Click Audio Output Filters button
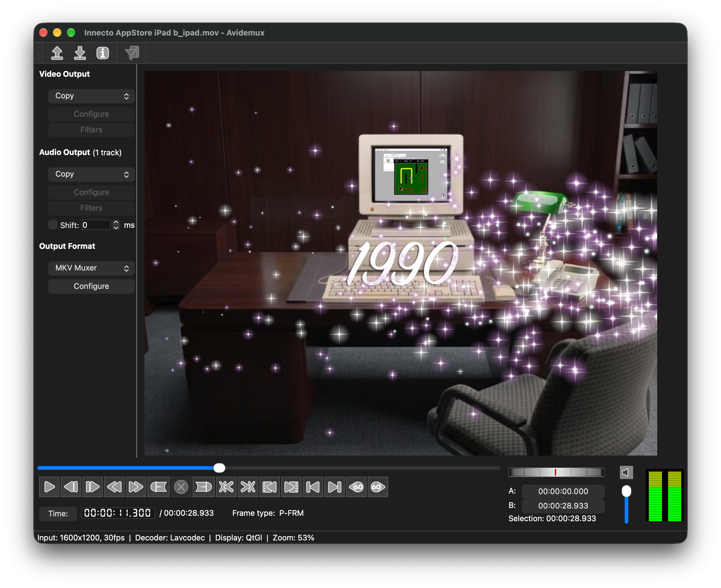The width and height of the screenshot is (721, 588). (91, 208)
